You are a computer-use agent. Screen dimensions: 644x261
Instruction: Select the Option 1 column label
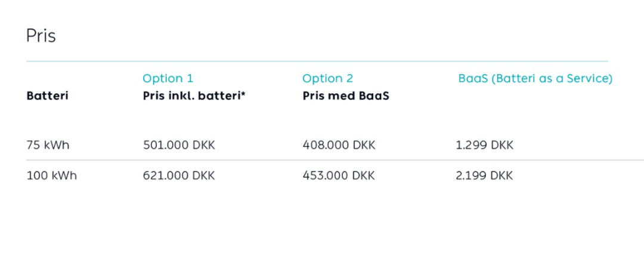tap(168, 78)
